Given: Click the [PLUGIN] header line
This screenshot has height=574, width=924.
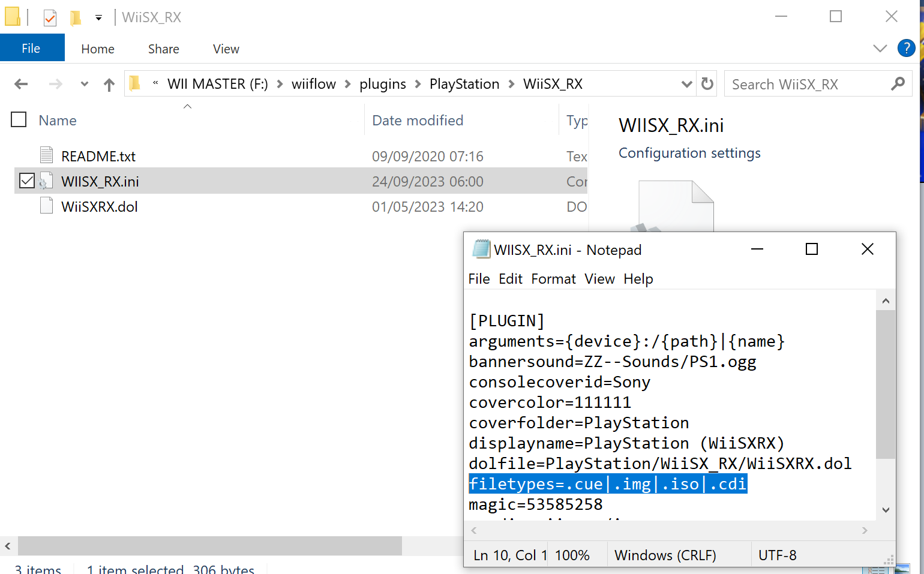Looking at the screenshot, I should pos(507,321).
